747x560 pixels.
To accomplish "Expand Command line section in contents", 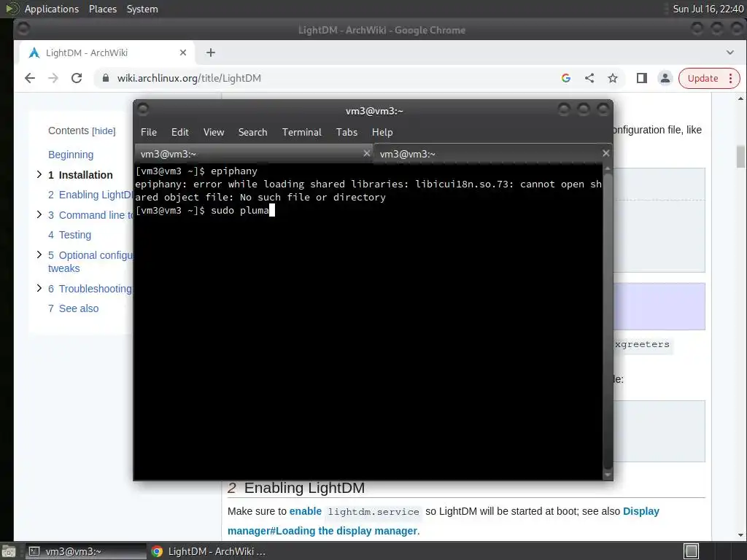I will point(39,215).
